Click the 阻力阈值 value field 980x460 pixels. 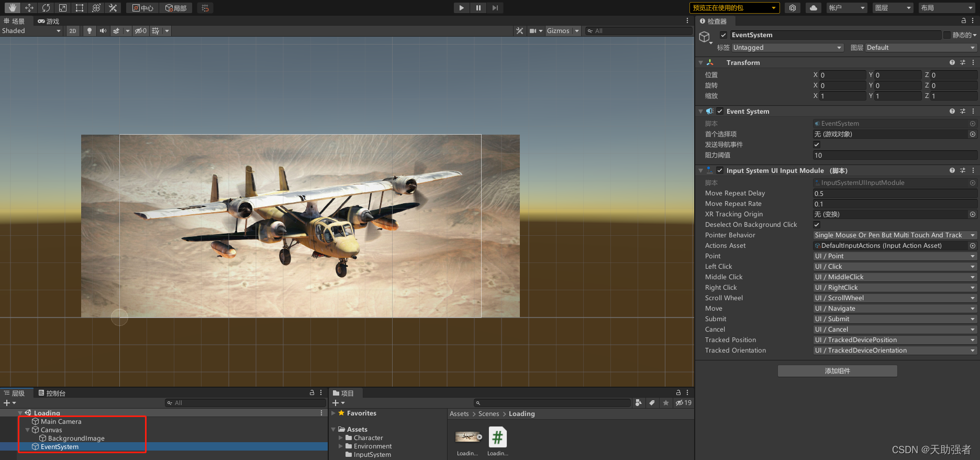coord(895,155)
